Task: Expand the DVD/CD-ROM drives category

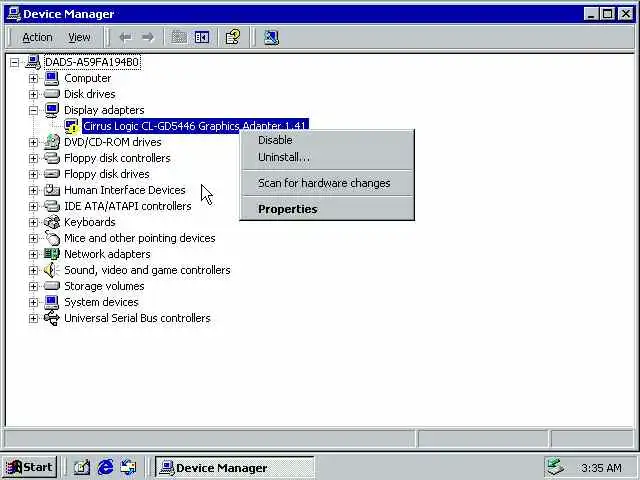Action: tap(33, 142)
